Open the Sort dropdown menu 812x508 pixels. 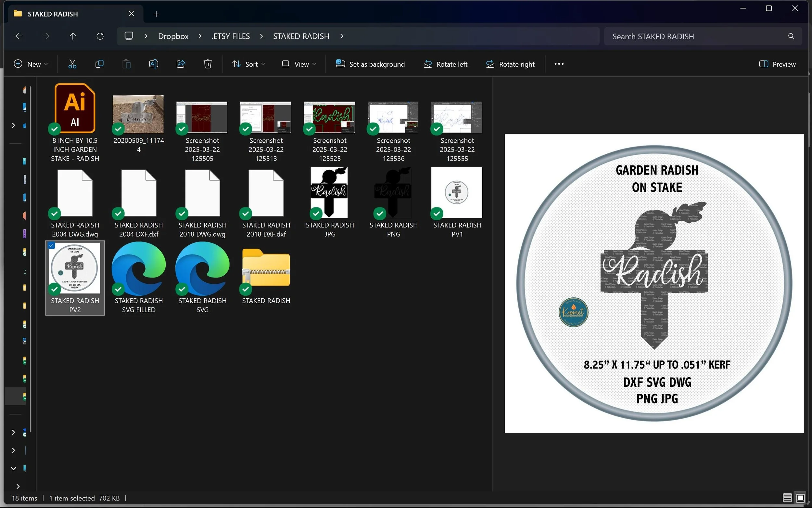click(x=248, y=64)
